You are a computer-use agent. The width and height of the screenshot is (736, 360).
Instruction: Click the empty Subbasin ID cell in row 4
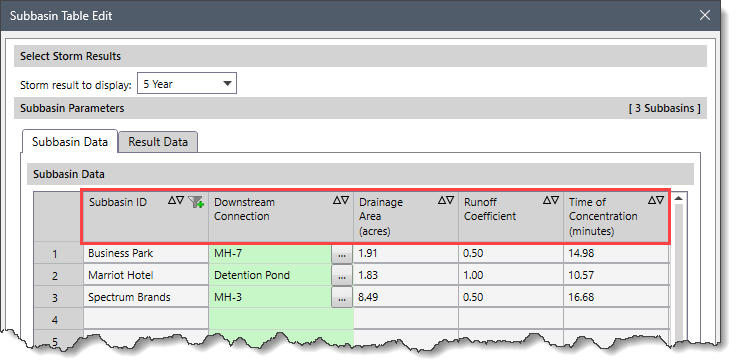(x=146, y=320)
